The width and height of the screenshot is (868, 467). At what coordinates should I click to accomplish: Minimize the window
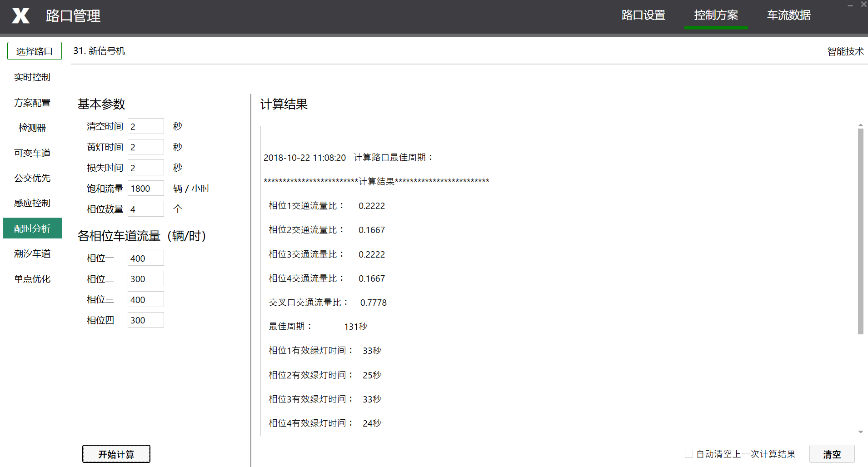[850, 5]
